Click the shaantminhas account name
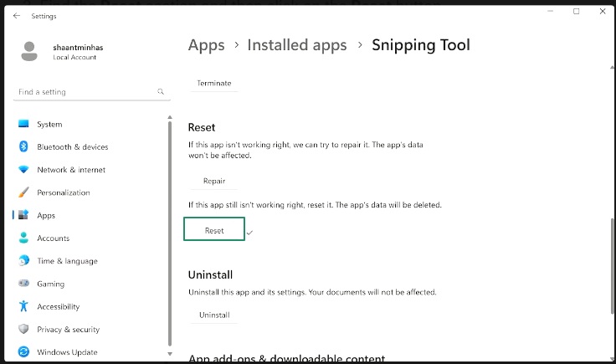Screen dimensions: 616x364 [78, 48]
